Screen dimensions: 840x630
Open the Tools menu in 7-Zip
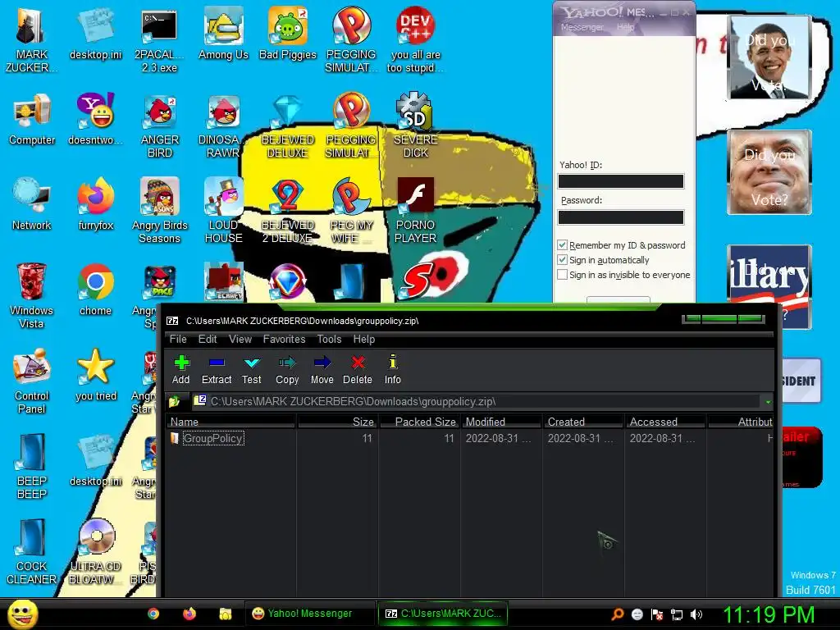[x=329, y=339]
